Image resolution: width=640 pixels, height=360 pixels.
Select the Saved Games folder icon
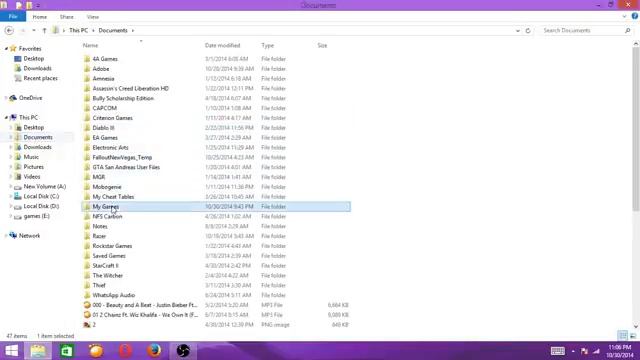(x=87, y=256)
